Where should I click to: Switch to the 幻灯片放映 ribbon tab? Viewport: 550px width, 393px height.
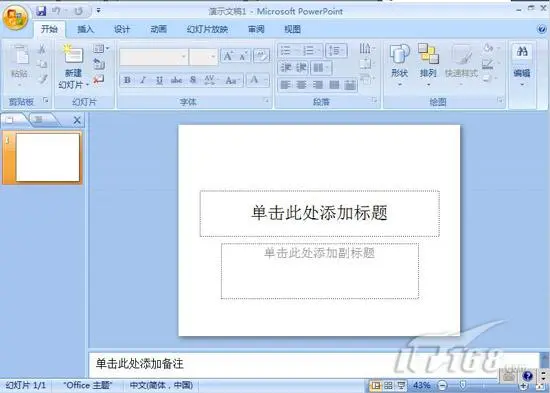207,29
